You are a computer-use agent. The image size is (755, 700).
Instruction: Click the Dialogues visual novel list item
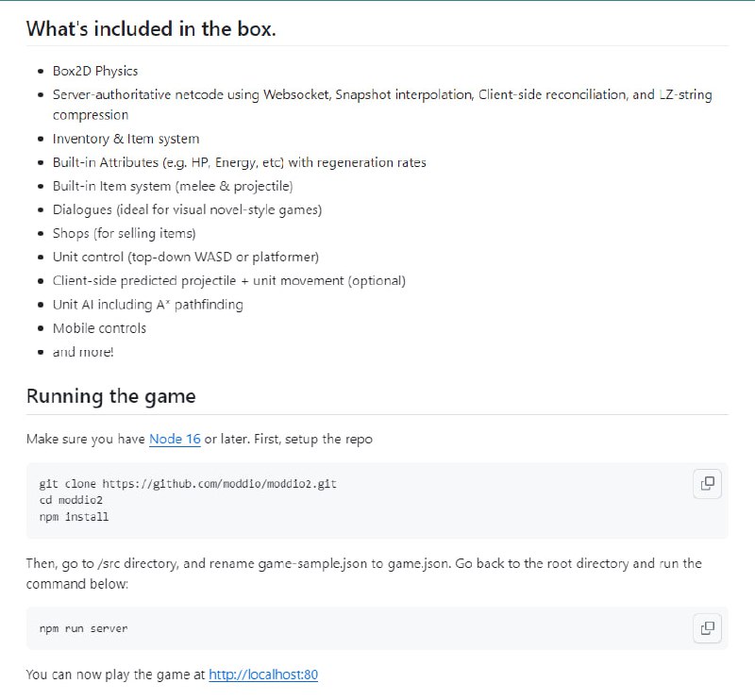point(187,209)
